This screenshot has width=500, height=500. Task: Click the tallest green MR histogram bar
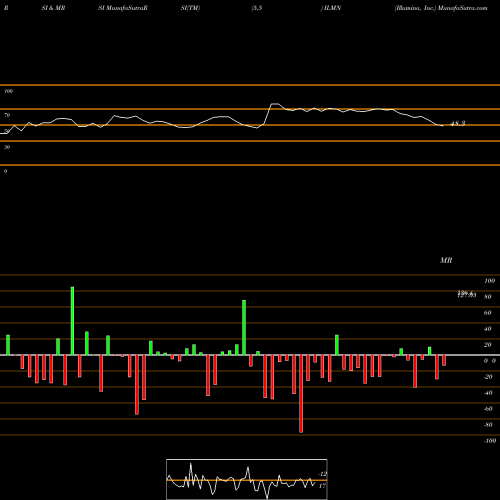(x=72, y=321)
